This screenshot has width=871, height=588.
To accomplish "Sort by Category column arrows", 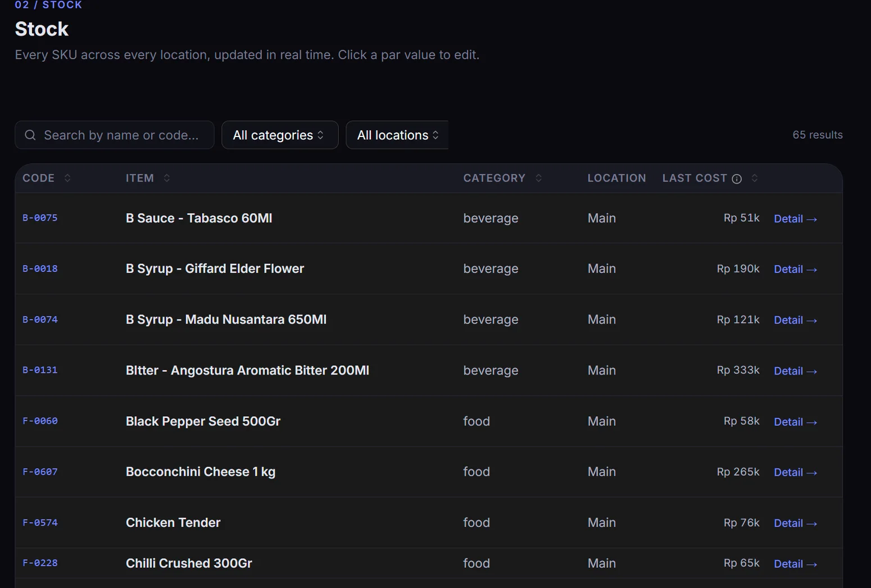I will [x=538, y=178].
